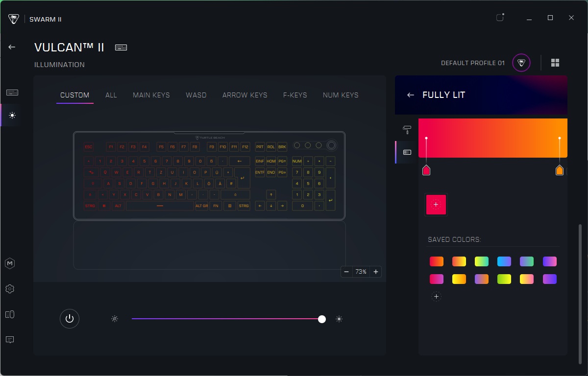Add a new saved color with the plus circle
The image size is (588, 376).
(436, 296)
